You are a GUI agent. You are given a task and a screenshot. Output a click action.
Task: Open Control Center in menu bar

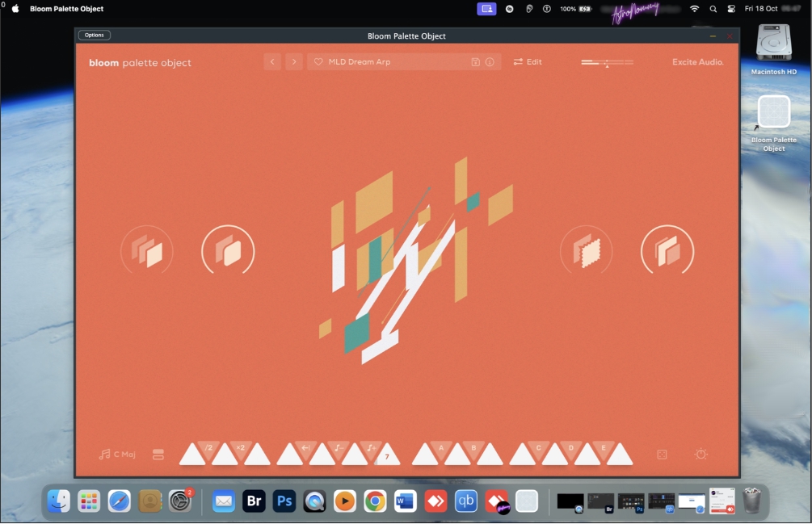731,9
